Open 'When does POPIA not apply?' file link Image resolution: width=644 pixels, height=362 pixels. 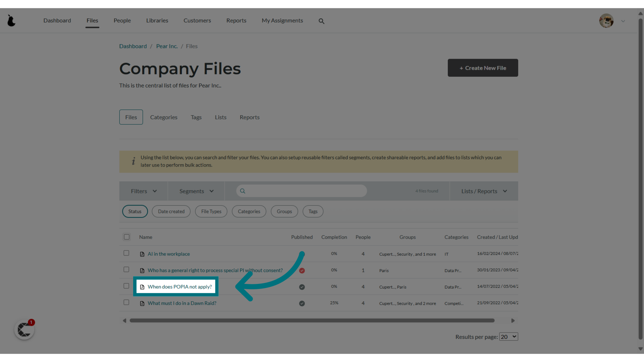(179, 287)
